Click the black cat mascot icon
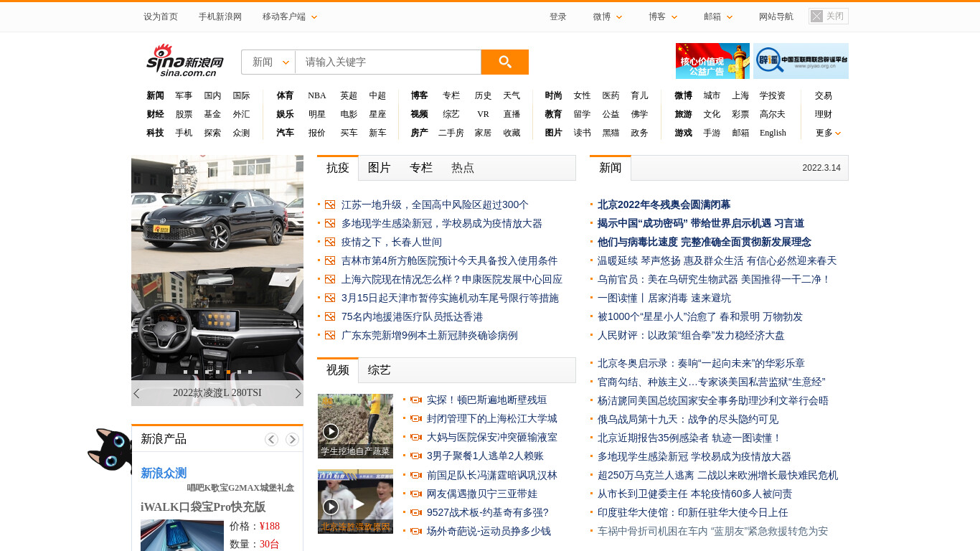980x551 pixels. click(109, 451)
